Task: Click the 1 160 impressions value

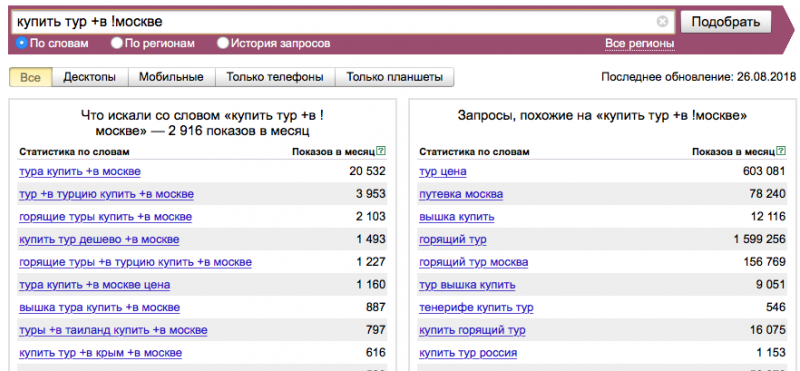Action: click(x=370, y=285)
